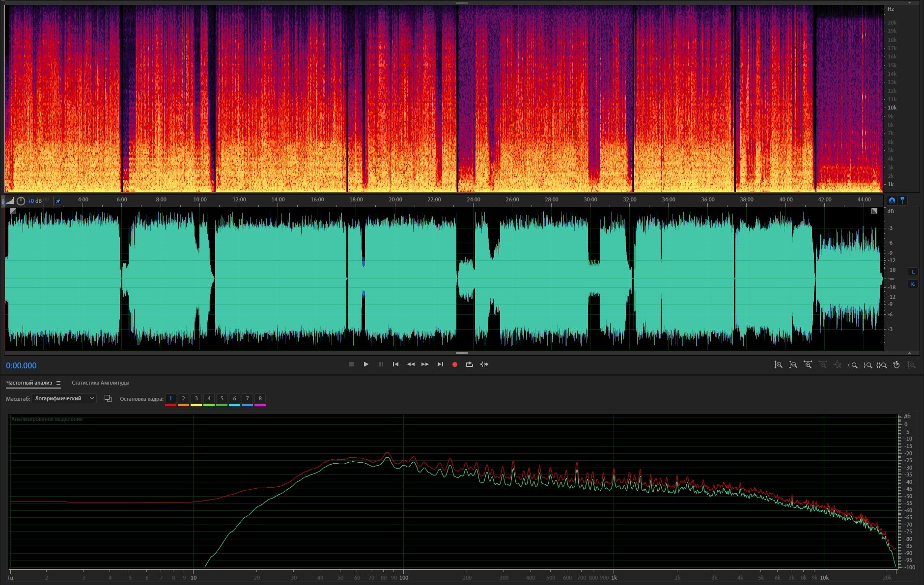Switch to Статистика Амплитуды tab
This screenshot has height=585, width=924.
(x=100, y=383)
